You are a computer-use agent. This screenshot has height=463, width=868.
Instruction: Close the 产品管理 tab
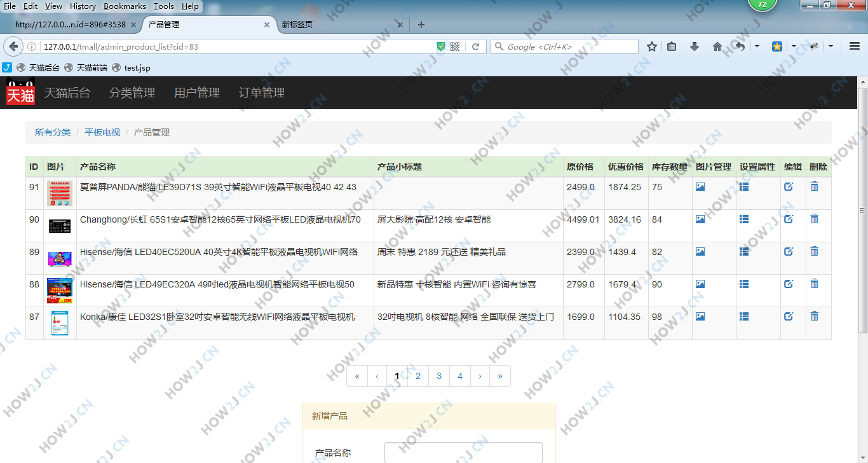267,25
